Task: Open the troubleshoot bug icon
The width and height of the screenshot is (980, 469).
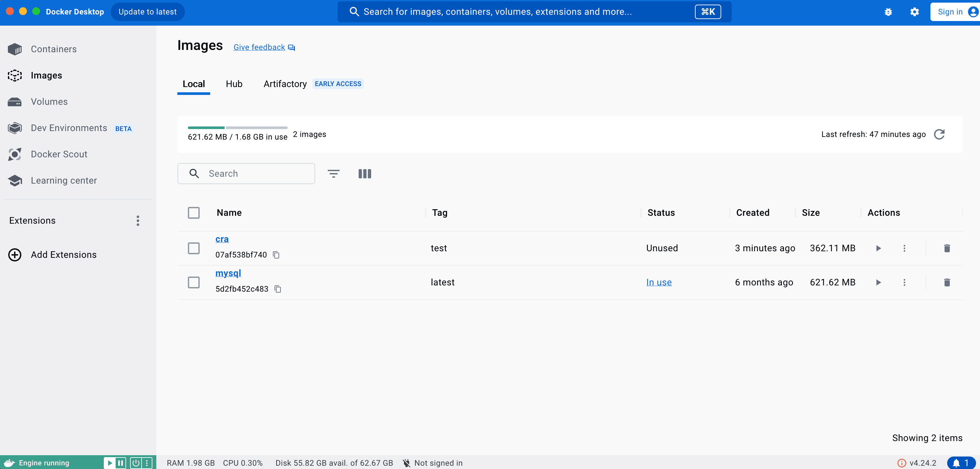Action: [888, 12]
